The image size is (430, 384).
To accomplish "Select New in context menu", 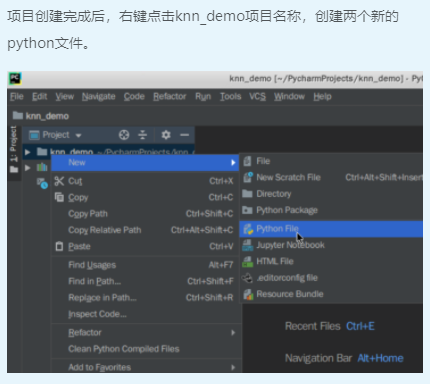I will tap(145, 163).
